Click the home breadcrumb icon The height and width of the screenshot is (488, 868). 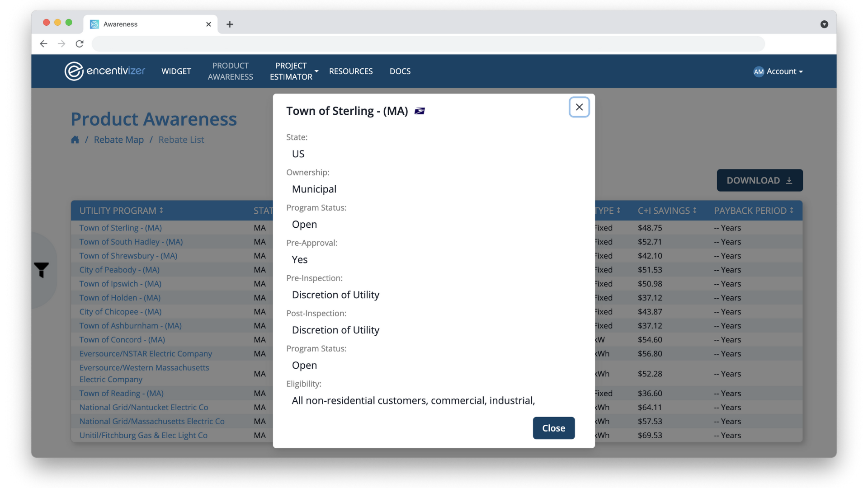tap(75, 140)
